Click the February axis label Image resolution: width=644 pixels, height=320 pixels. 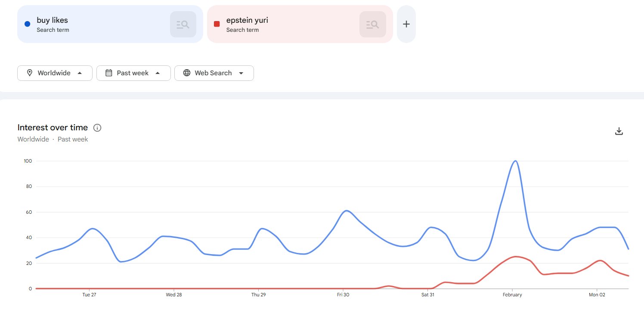512,295
